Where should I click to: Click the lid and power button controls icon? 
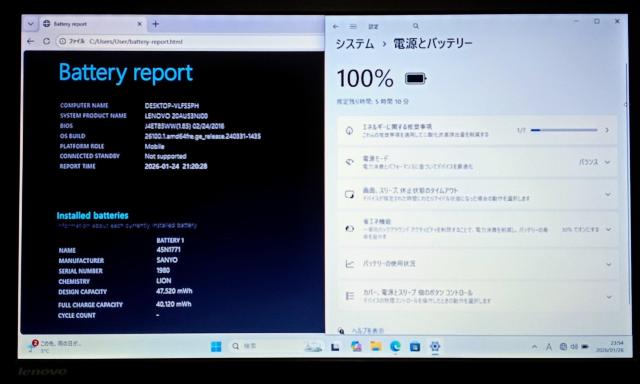pos(350,296)
